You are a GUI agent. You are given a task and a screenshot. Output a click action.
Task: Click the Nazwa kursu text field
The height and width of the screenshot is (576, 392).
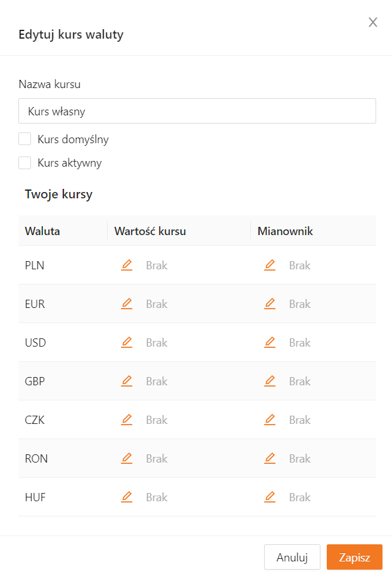[197, 111]
